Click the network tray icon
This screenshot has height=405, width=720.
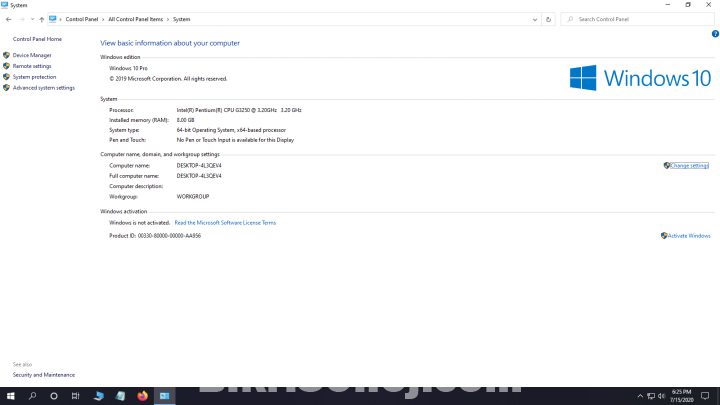tap(651, 396)
